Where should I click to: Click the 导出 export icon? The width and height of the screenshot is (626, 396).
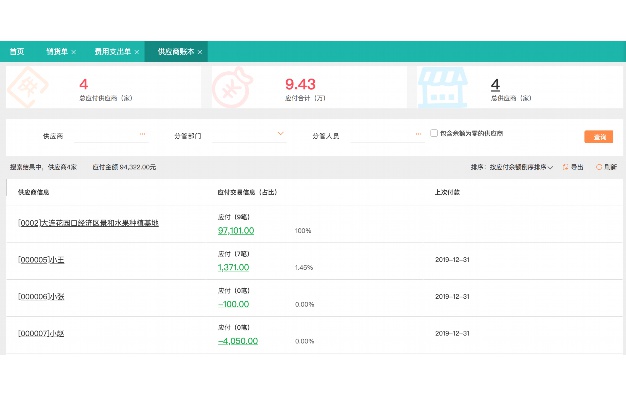coord(565,167)
